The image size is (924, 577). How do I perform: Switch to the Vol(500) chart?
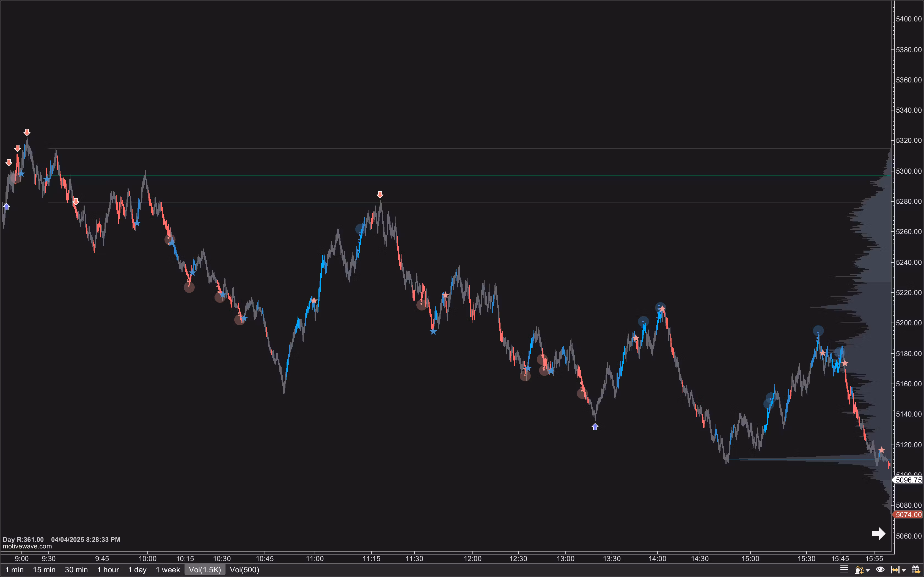pyautogui.click(x=245, y=570)
